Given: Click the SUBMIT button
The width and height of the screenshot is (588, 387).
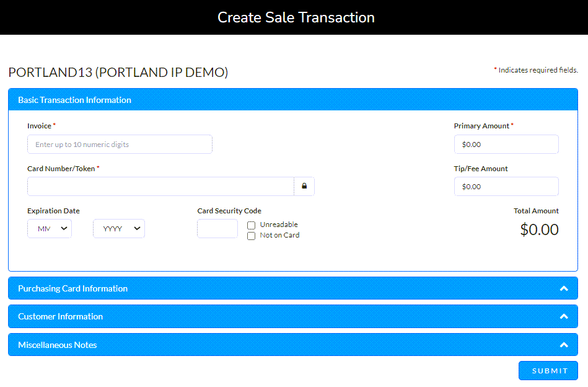Looking at the screenshot, I should tap(548, 370).
